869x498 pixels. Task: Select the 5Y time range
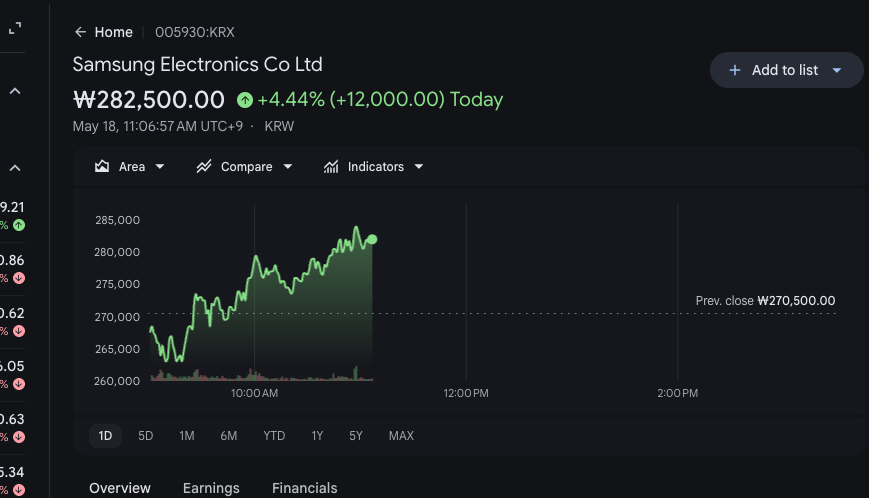[356, 435]
